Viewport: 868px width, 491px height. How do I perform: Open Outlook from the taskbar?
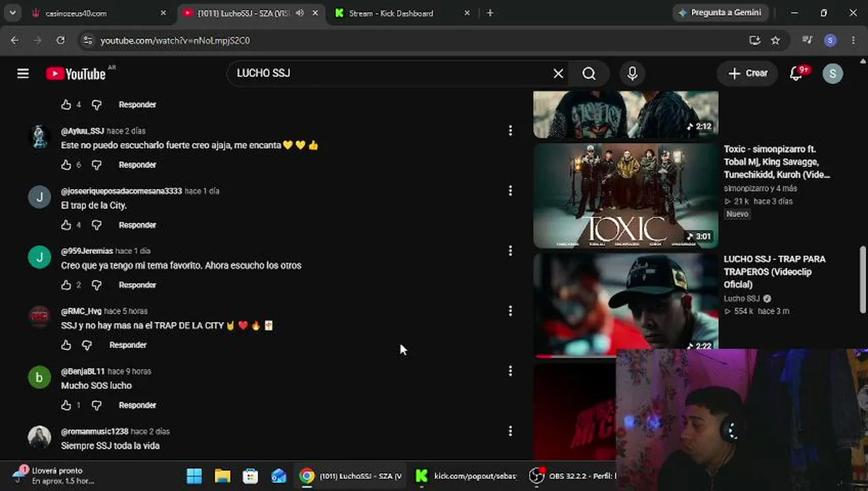278,476
